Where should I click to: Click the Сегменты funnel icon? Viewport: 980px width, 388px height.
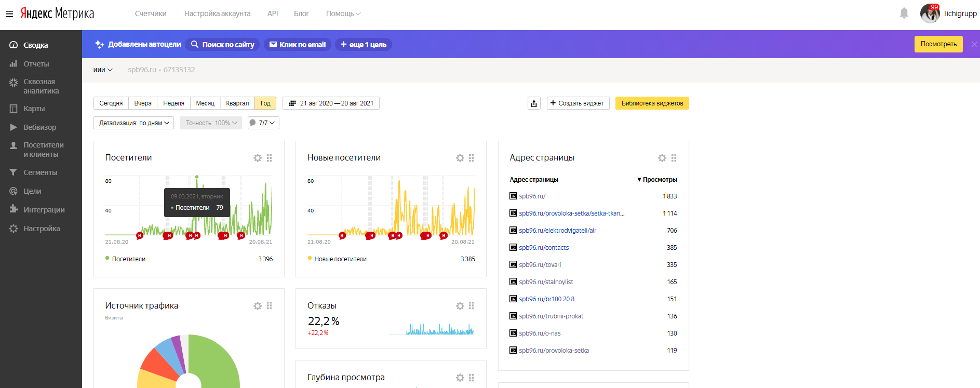tap(14, 172)
